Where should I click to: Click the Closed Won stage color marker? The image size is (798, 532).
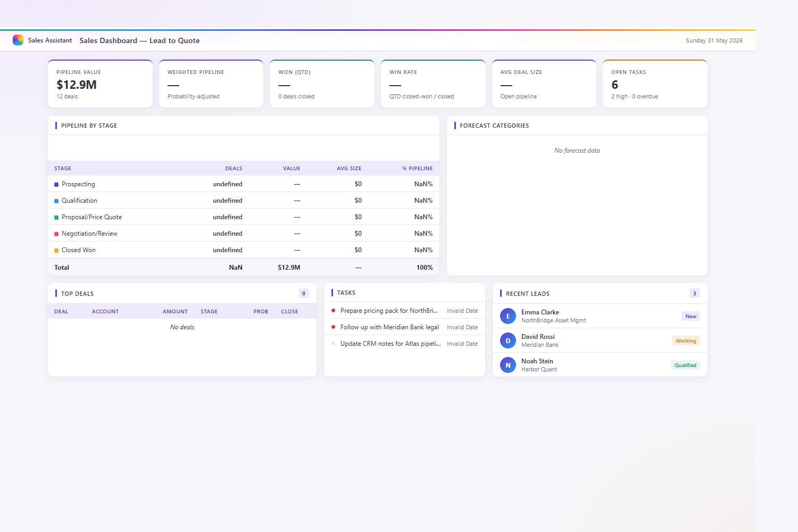(56, 251)
